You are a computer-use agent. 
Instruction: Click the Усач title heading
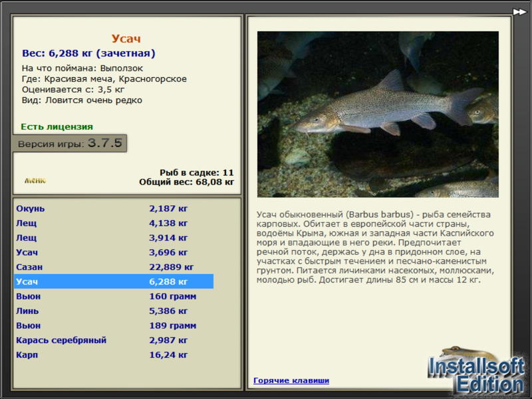click(126, 39)
